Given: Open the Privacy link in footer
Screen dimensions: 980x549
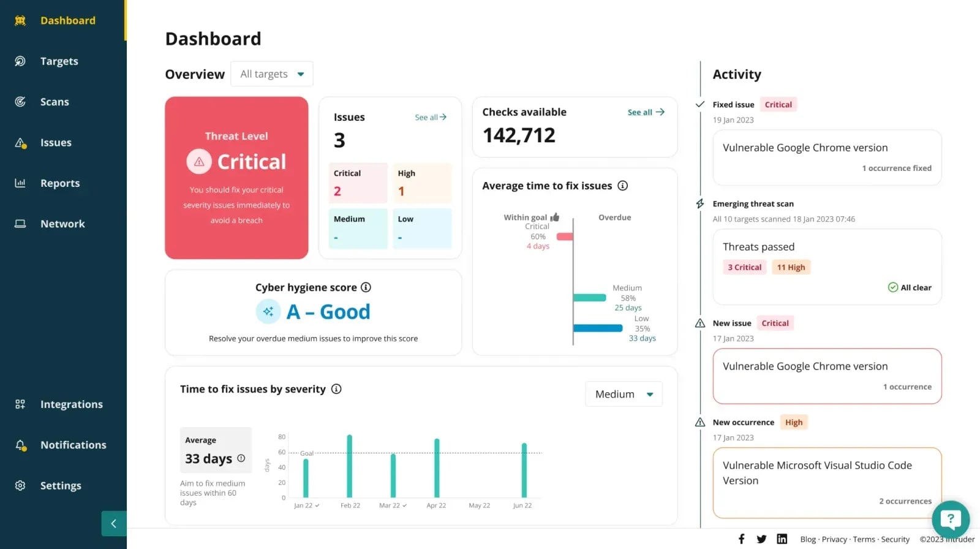Looking at the screenshot, I should pos(834,539).
